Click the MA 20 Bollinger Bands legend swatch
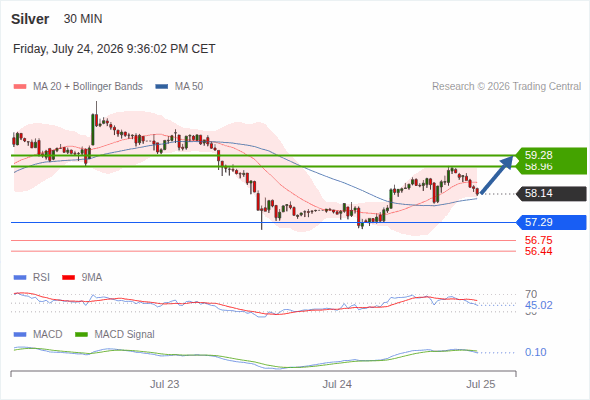The height and width of the screenshot is (400, 590). (x=20, y=87)
